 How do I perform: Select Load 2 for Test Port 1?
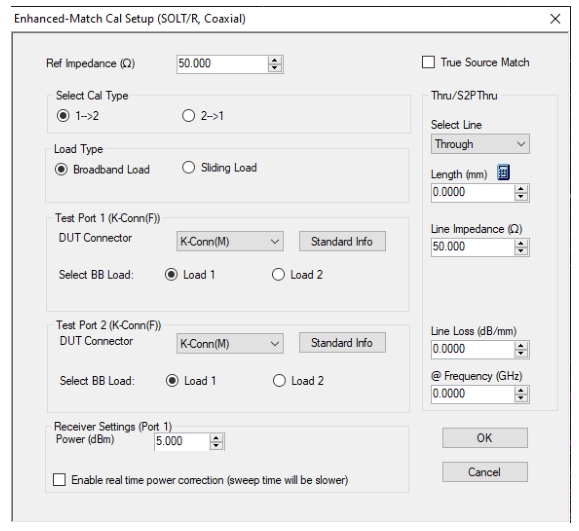coord(278,274)
